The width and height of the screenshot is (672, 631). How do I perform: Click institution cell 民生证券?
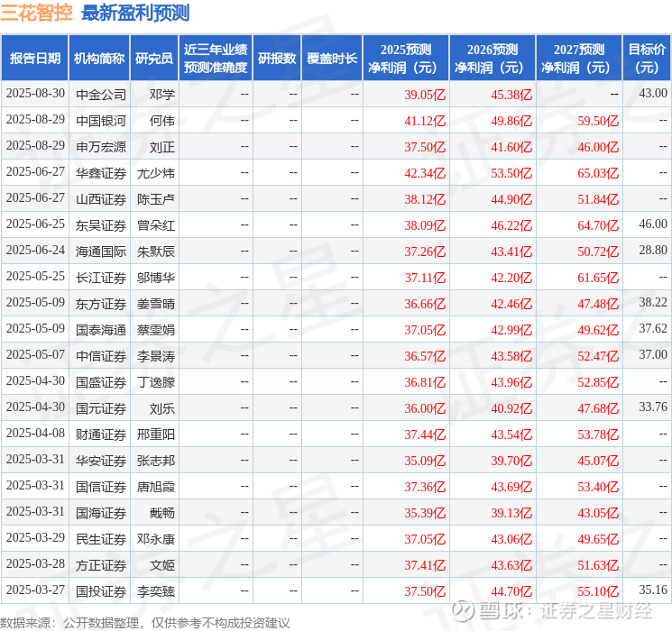click(x=101, y=538)
